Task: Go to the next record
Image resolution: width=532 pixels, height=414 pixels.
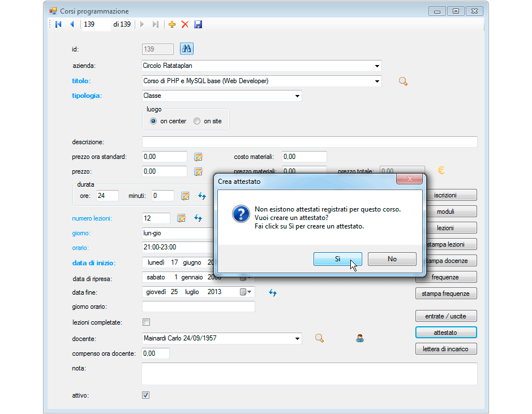Action: (x=142, y=24)
